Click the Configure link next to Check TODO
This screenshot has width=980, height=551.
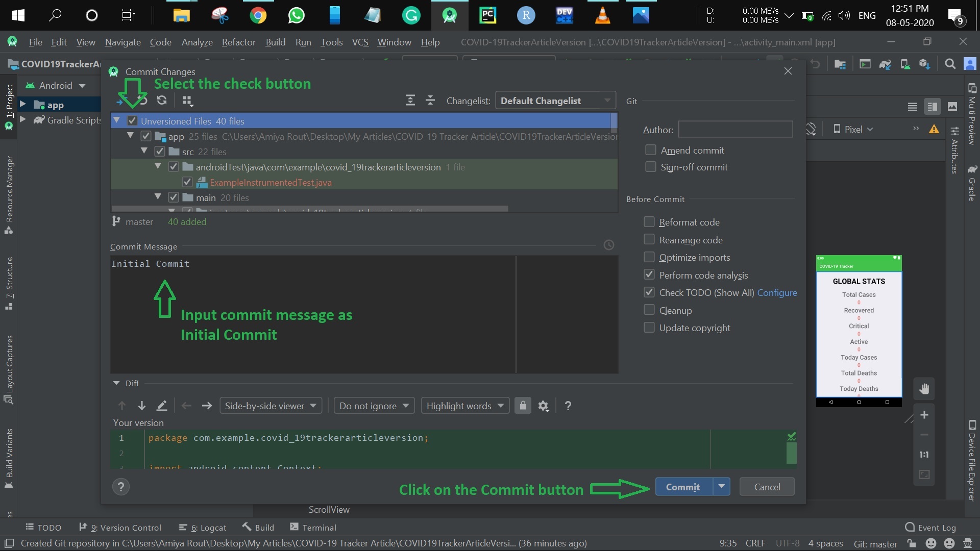coord(777,292)
